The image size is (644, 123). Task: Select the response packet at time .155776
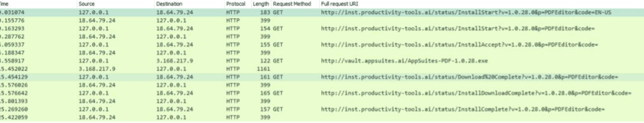[322, 20]
